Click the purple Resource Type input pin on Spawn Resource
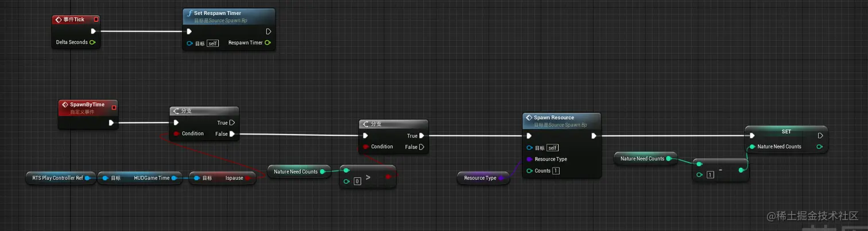868x231 pixels. 529,159
